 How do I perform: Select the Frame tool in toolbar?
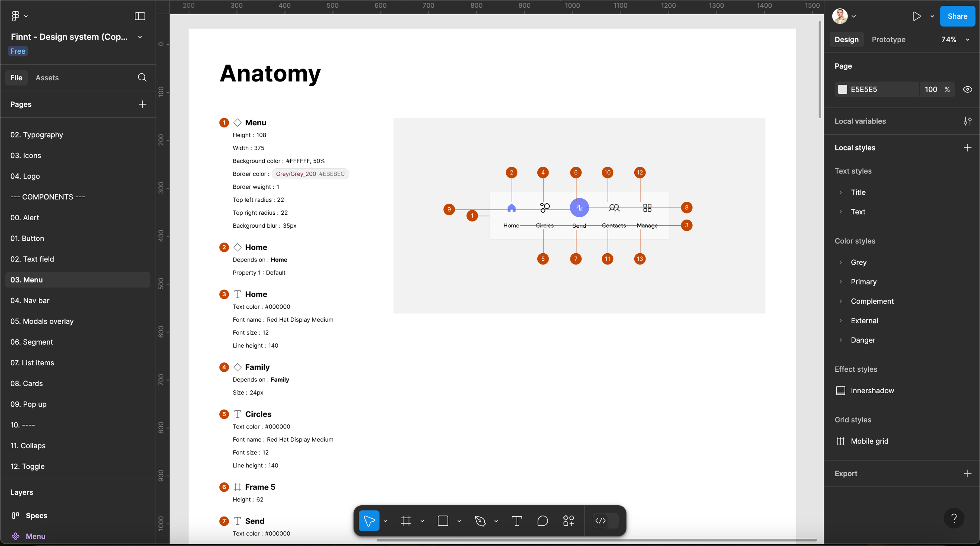(x=406, y=521)
